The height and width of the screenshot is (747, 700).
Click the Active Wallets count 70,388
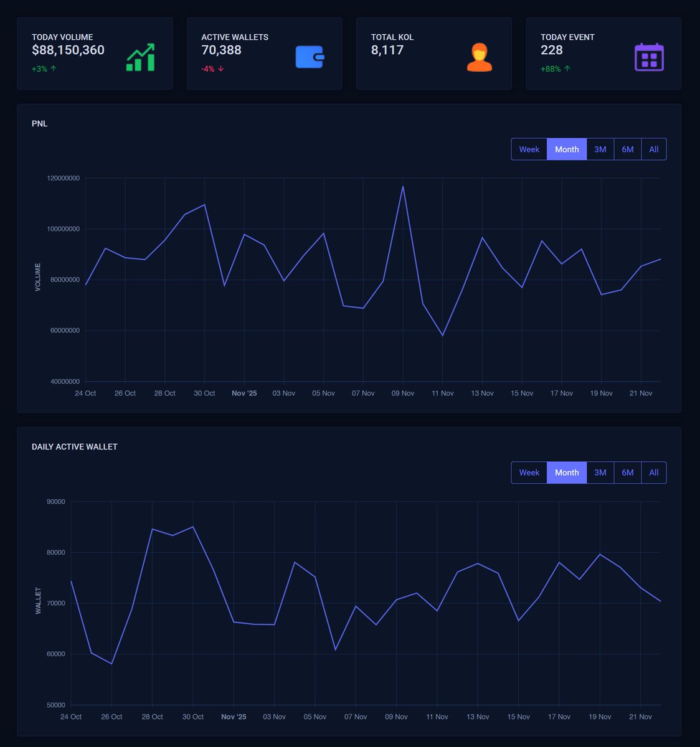point(220,50)
